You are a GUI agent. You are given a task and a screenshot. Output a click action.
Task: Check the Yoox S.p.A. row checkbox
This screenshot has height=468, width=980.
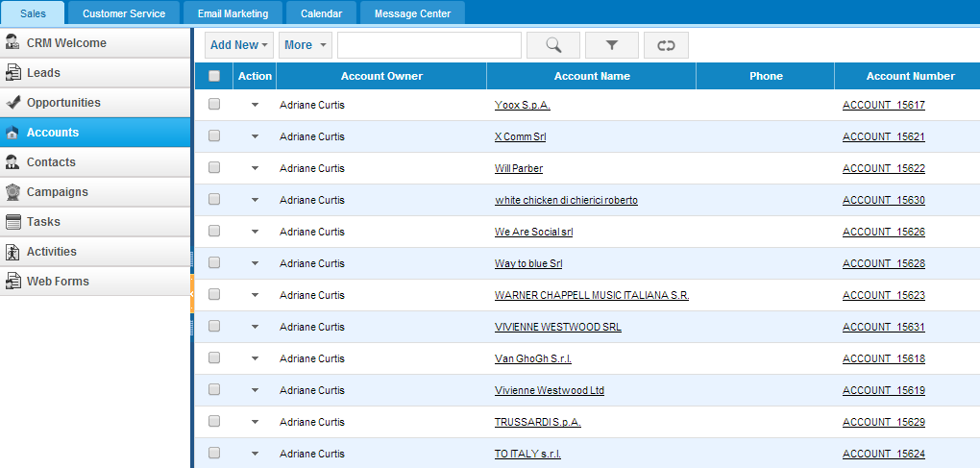pyautogui.click(x=214, y=105)
